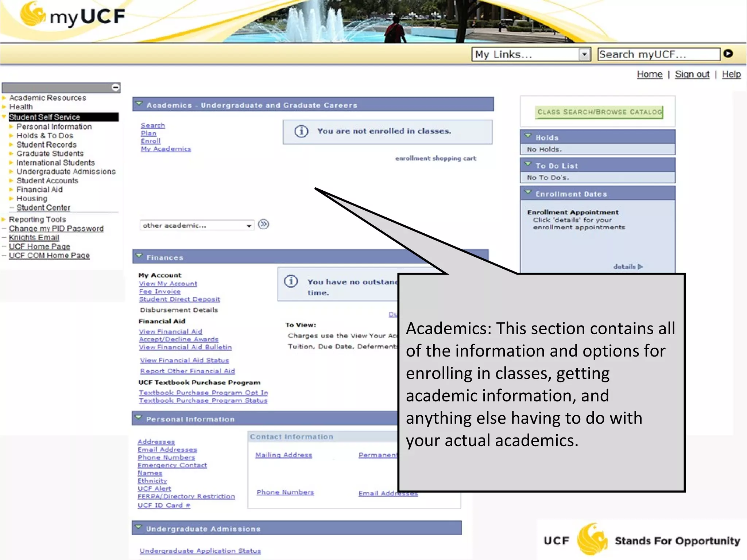Click the Sign out link
Viewport: 747px width, 560px height.
pyautogui.click(x=692, y=74)
